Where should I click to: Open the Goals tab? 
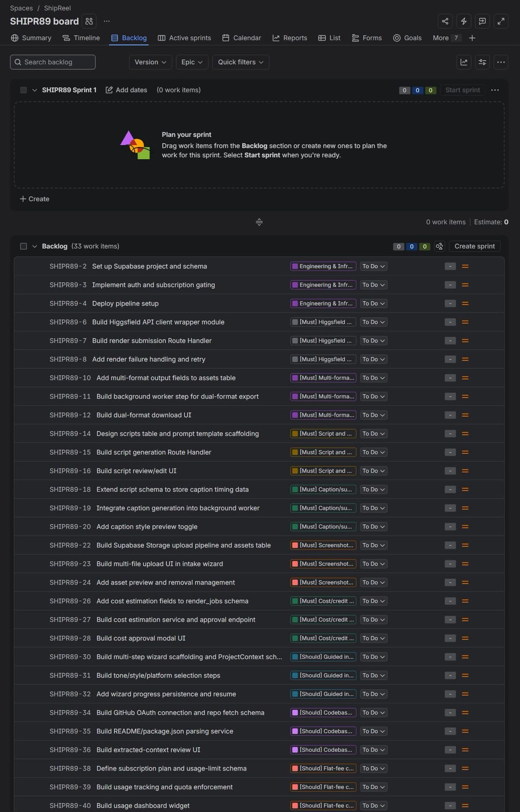(x=407, y=38)
